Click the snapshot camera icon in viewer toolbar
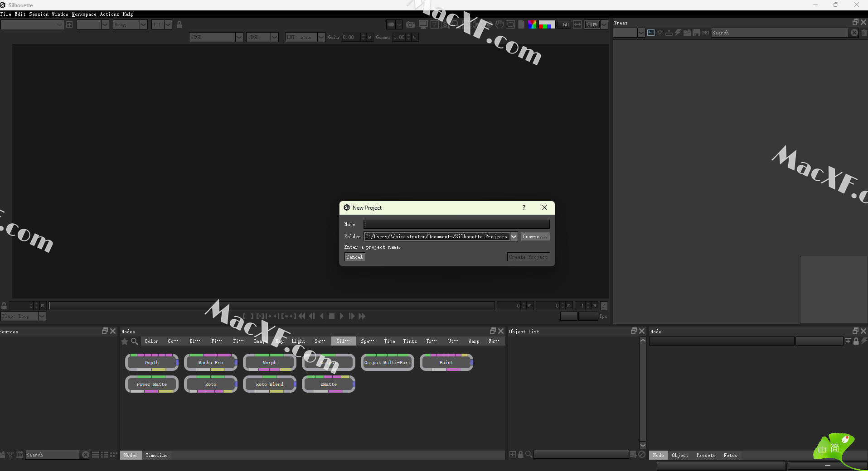 [x=410, y=24]
